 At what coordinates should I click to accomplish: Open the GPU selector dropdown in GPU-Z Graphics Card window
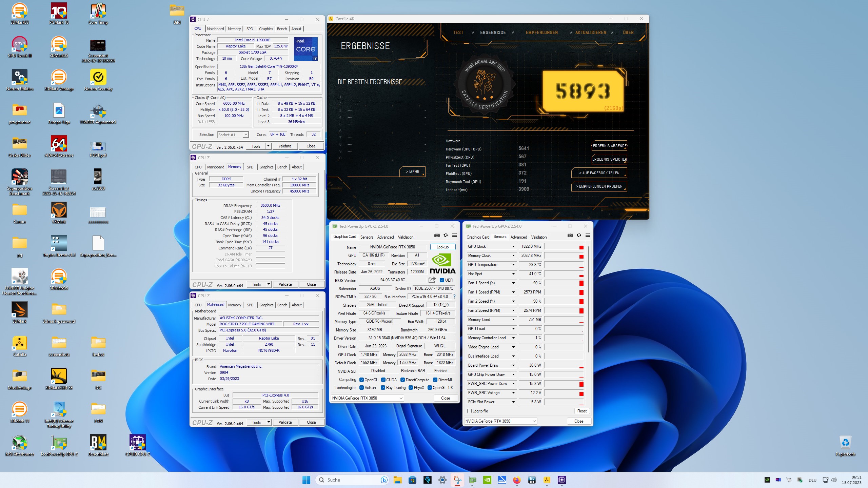[x=367, y=398]
